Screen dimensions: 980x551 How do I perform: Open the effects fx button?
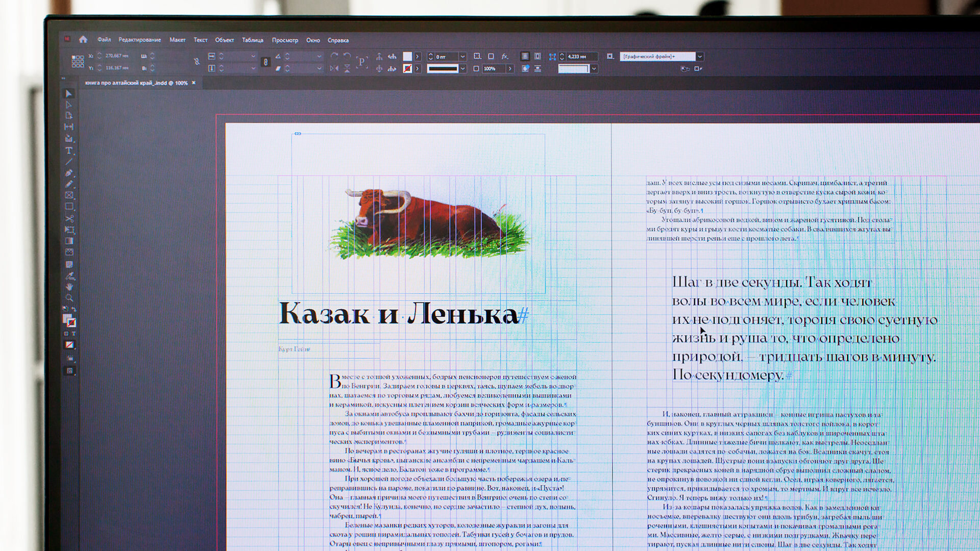505,57
